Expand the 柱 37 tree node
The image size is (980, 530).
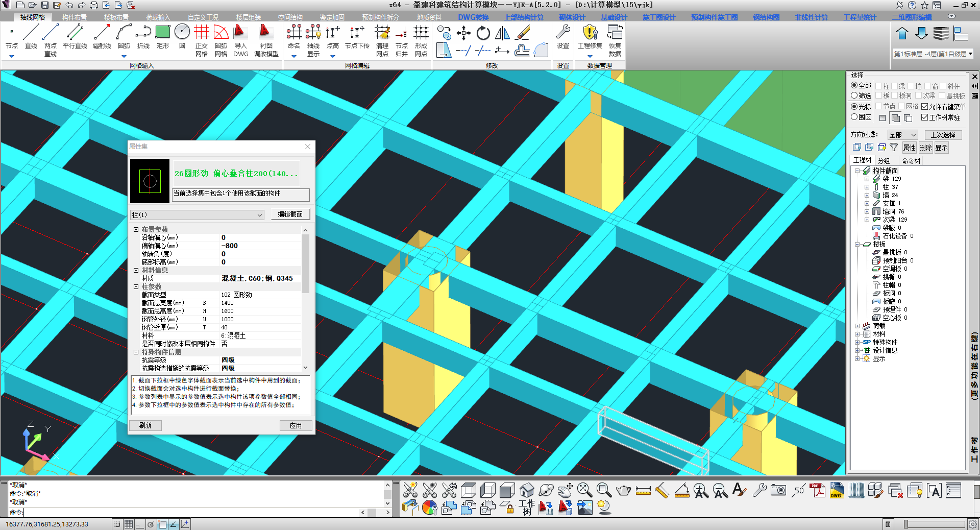(867, 187)
